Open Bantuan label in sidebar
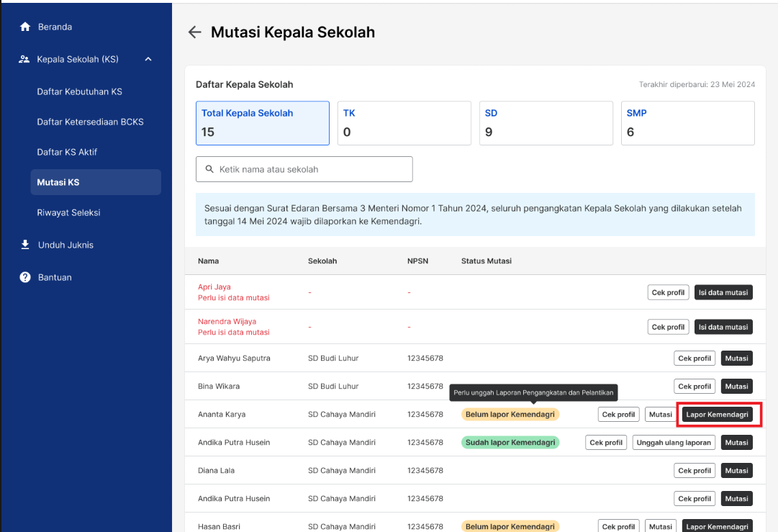The width and height of the screenshot is (778, 532). [x=55, y=277]
